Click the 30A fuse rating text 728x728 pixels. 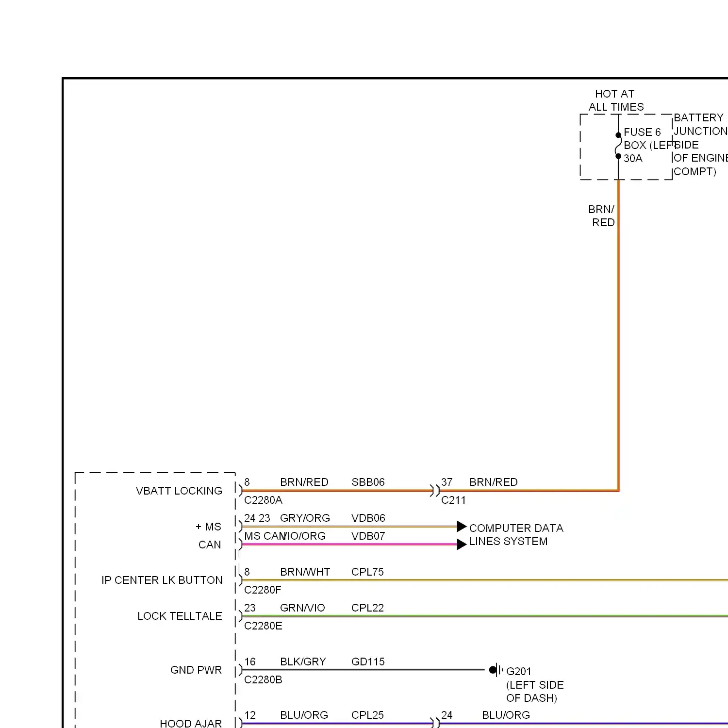(633, 158)
